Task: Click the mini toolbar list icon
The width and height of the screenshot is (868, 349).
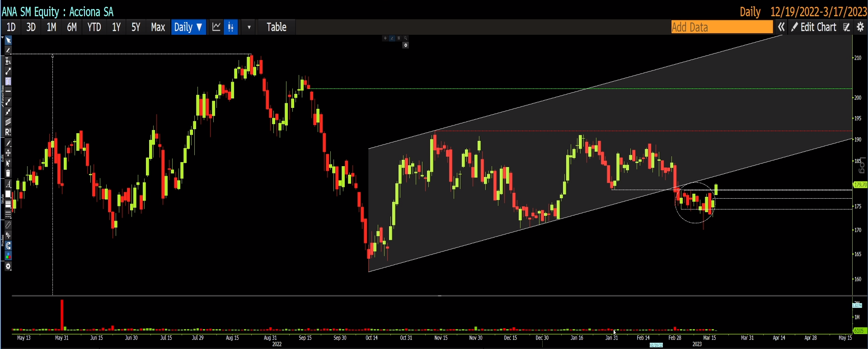Action: 399,38
